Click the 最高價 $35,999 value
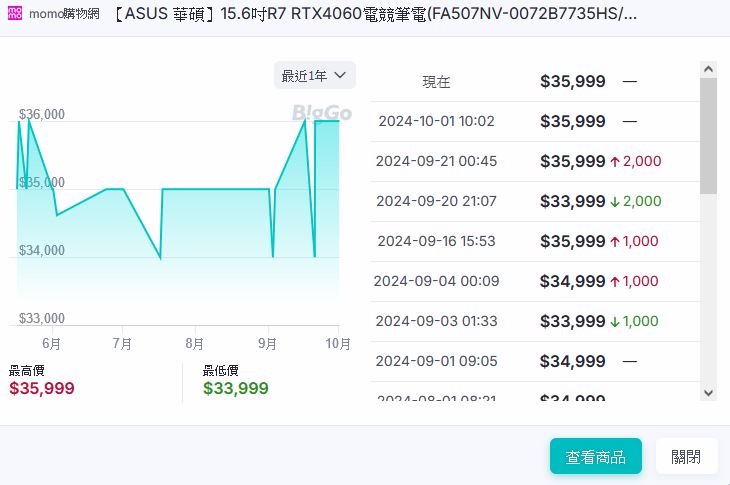 pos(42,388)
